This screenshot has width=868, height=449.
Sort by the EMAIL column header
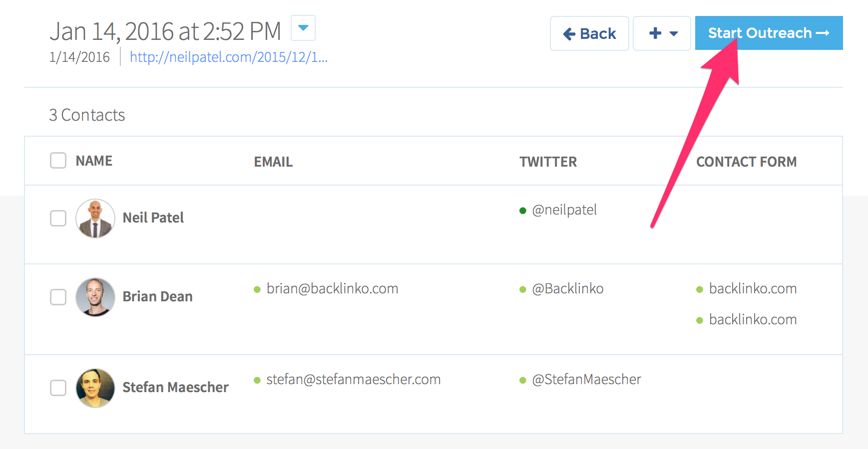[273, 162]
